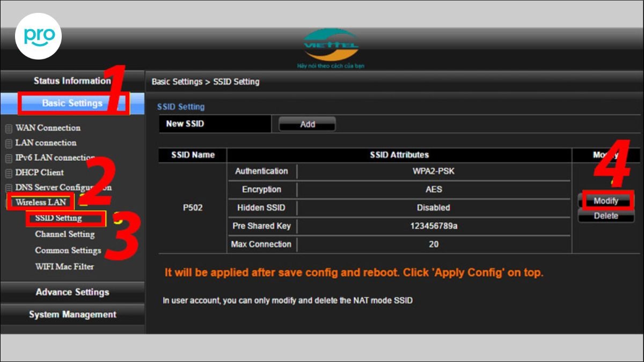Click the SSID Setting section heading

[x=181, y=107]
